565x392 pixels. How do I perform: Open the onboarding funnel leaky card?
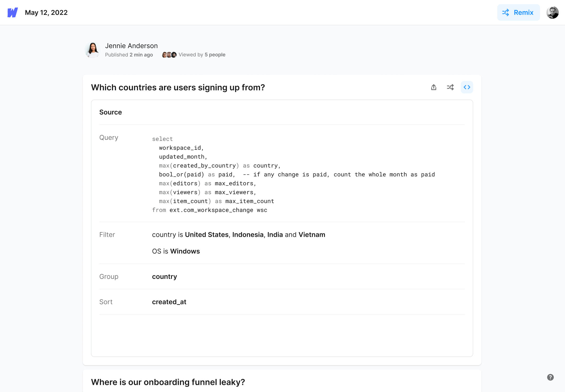168,382
